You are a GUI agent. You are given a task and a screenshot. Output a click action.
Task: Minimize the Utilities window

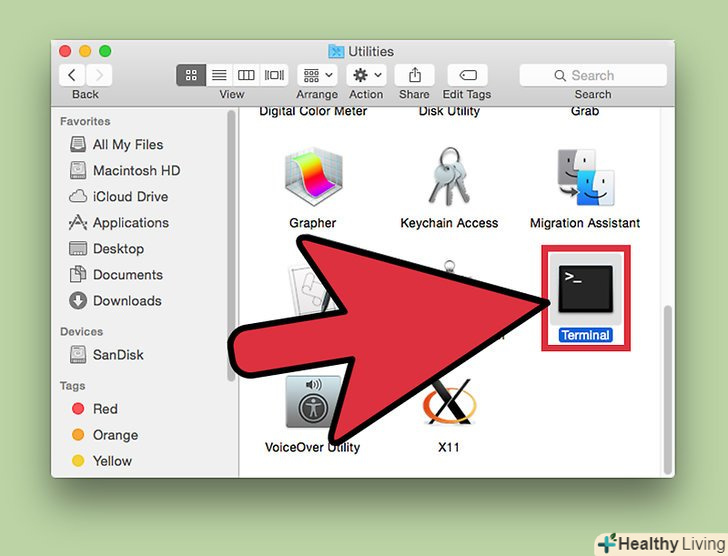85,51
